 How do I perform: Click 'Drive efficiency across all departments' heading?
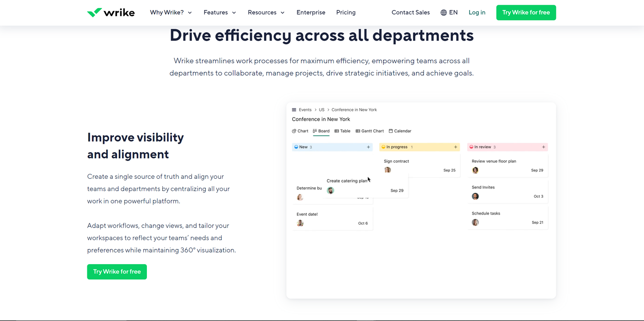(x=322, y=35)
